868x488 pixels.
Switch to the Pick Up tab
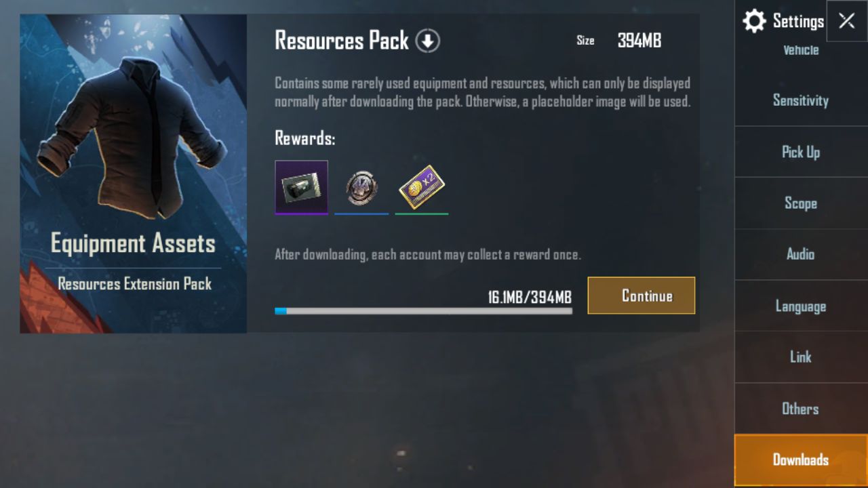pyautogui.click(x=801, y=152)
